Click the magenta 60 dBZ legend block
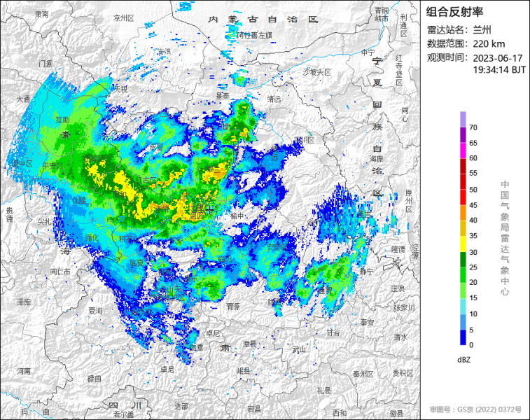Image resolution: width=530 pixels, height=420 pixels. pyautogui.click(x=463, y=150)
